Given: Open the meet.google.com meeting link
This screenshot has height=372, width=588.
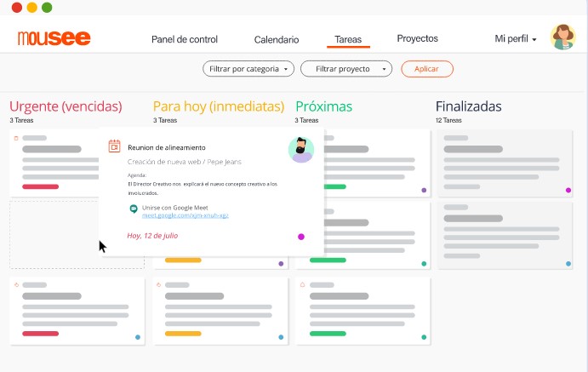Looking at the screenshot, I should click(x=186, y=215).
